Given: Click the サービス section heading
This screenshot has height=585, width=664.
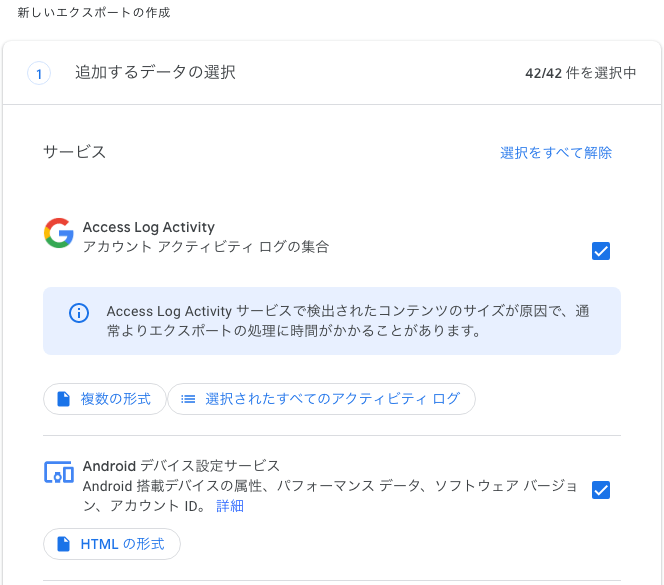Looking at the screenshot, I should [75, 152].
